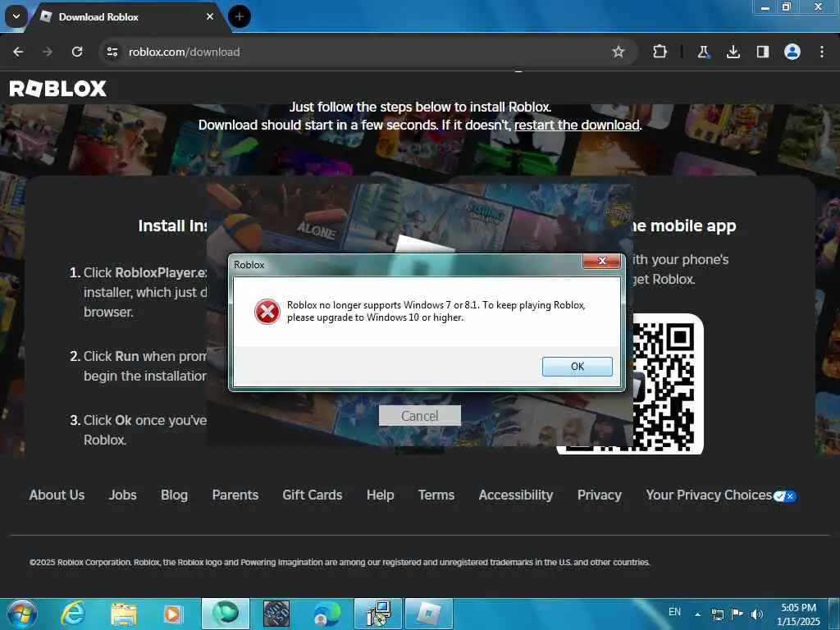Viewport: 840px width, 630px height.
Task: Open the volume speaker tray icon
Action: point(756,614)
